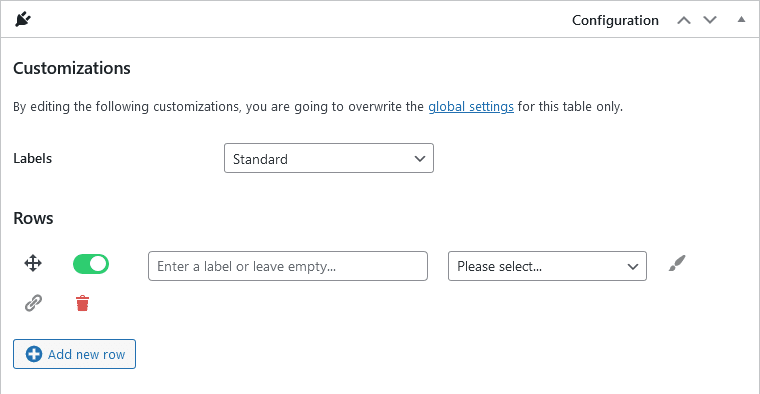Open the global settings link
Image resolution: width=760 pixels, height=394 pixels.
(x=471, y=106)
